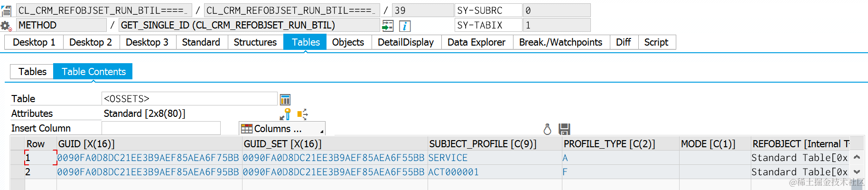Viewport: 868px width, 190px height.
Task: Click the SY-TABIX value field showing 1
Action: (557, 25)
